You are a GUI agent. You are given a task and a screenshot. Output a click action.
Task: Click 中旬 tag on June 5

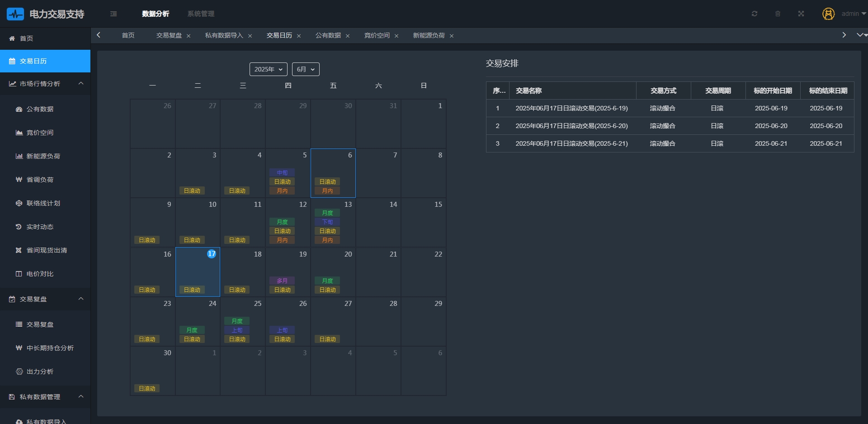tap(282, 172)
